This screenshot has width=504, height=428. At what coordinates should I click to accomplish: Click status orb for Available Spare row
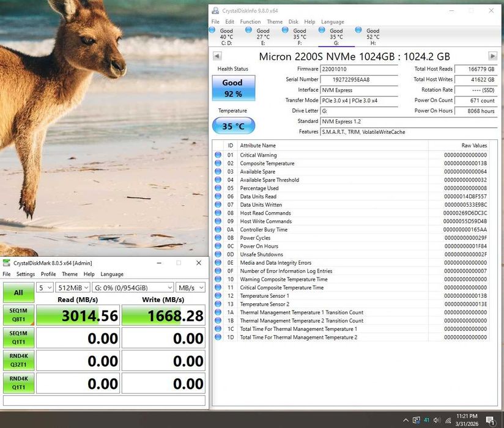[218, 171]
